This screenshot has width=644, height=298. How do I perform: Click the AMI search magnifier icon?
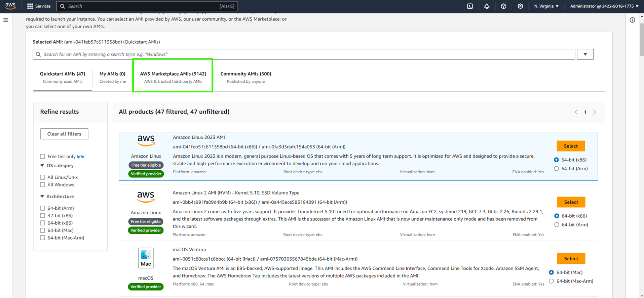pyautogui.click(x=38, y=54)
